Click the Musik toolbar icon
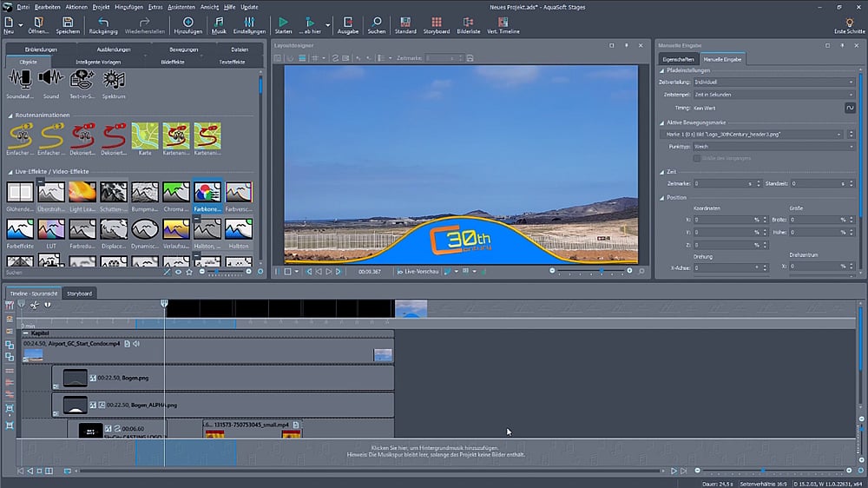The height and width of the screenshot is (488, 868). 219,24
